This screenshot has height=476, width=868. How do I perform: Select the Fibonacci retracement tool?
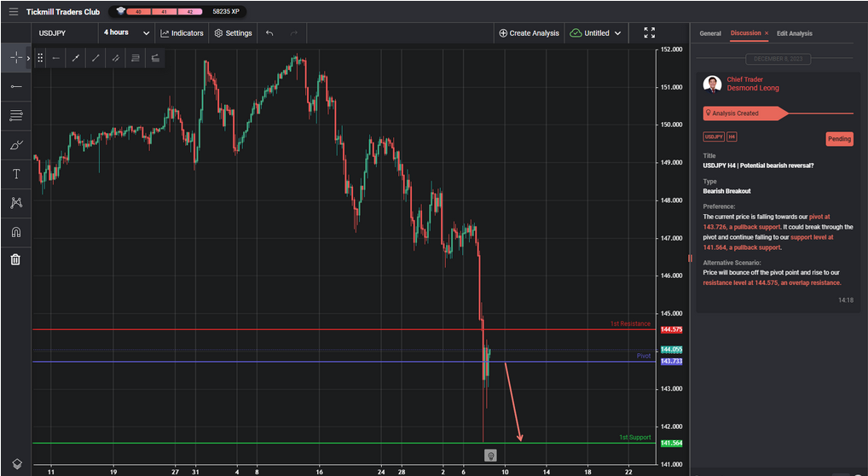coord(16,116)
